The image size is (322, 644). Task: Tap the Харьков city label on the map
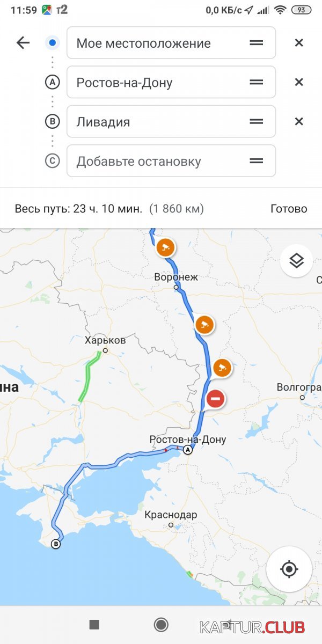105,340
